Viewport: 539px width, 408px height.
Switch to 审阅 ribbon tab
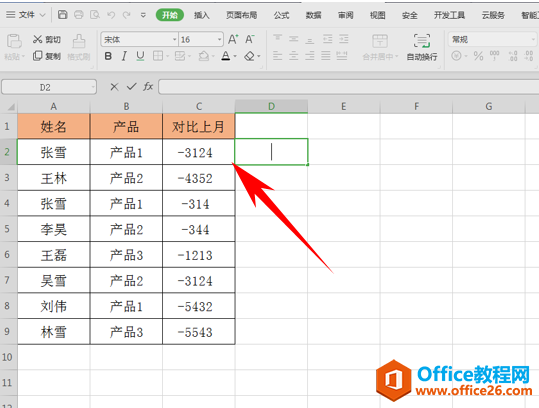click(x=345, y=15)
